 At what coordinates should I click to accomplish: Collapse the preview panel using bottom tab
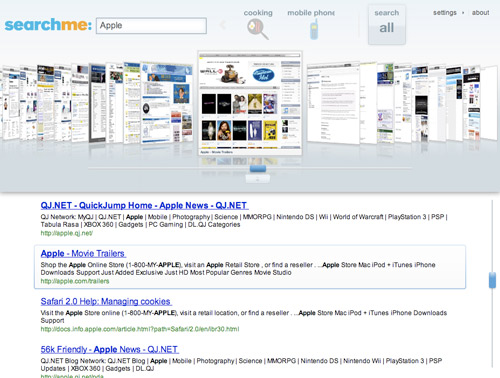[258, 179]
